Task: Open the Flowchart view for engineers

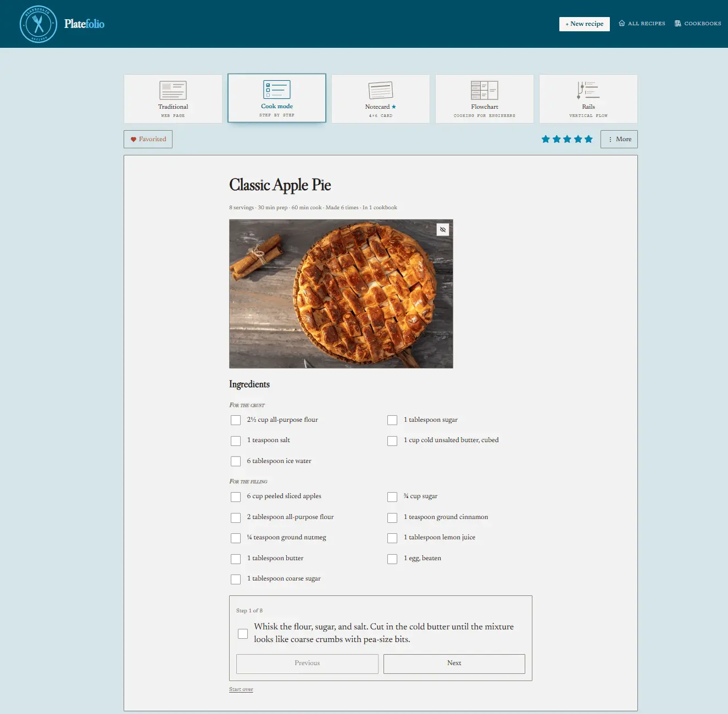Action: click(x=485, y=99)
